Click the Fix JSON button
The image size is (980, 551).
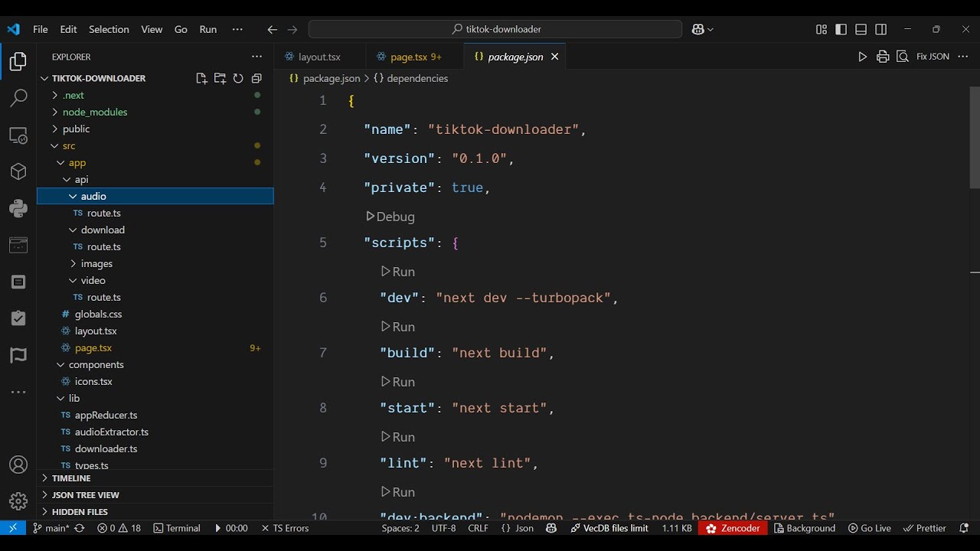(x=933, y=57)
